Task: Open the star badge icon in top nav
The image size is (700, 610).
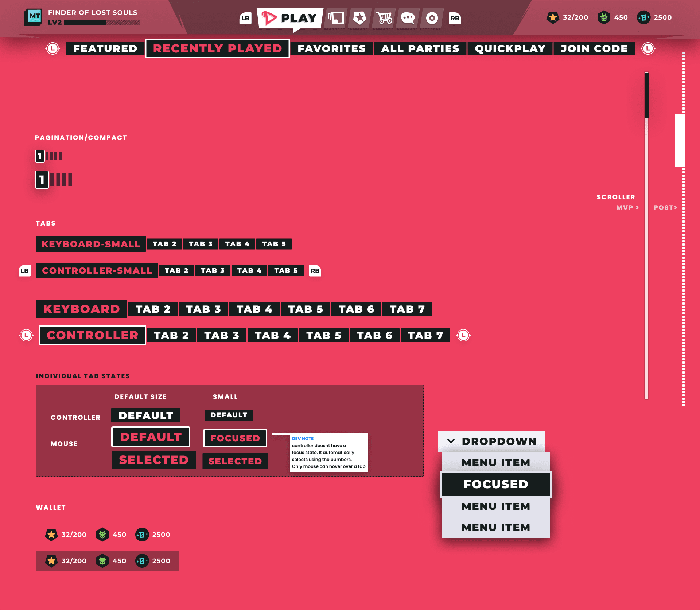Action: (x=360, y=18)
